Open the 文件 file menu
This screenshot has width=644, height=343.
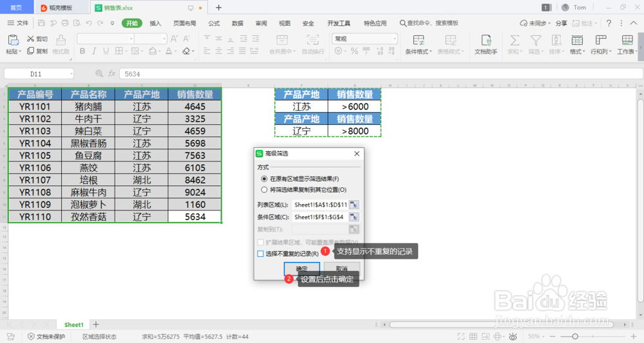17,23
